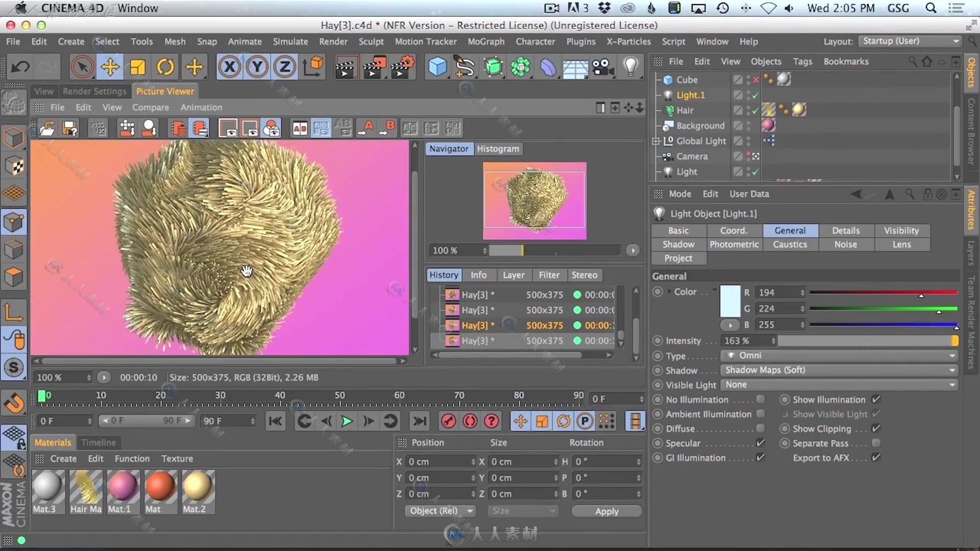Play the animation forward

tap(347, 421)
